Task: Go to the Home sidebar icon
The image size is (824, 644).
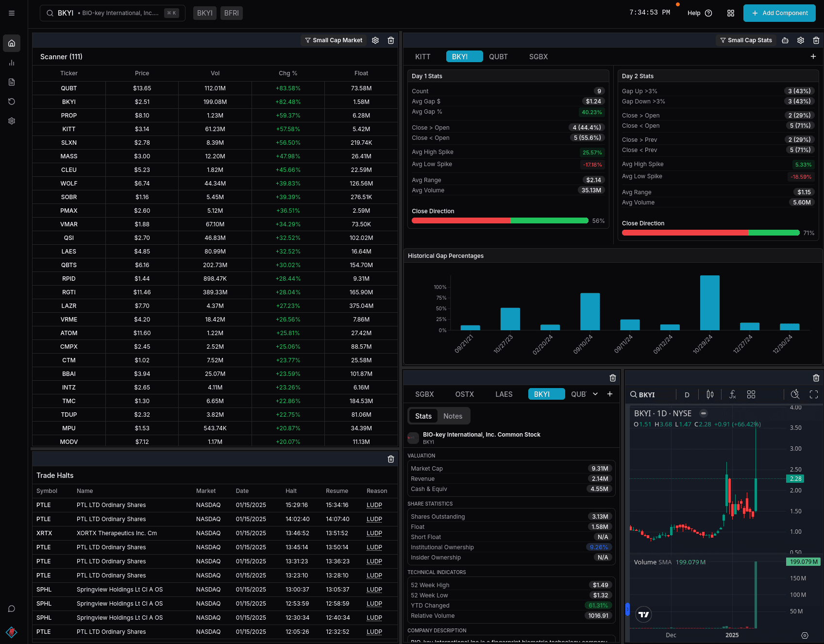Action: pos(12,43)
